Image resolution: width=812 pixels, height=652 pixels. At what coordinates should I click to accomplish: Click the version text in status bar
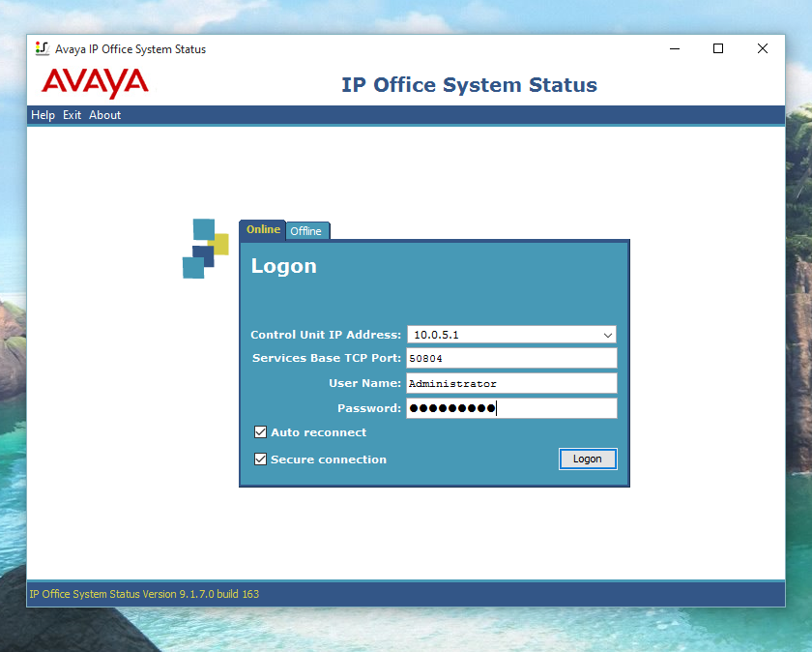tap(144, 594)
